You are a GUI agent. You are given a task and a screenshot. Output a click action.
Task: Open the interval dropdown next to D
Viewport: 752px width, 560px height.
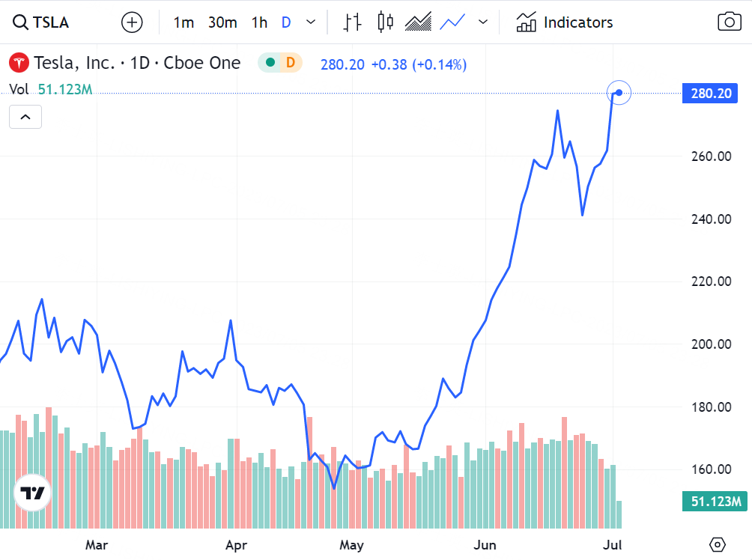coord(310,22)
